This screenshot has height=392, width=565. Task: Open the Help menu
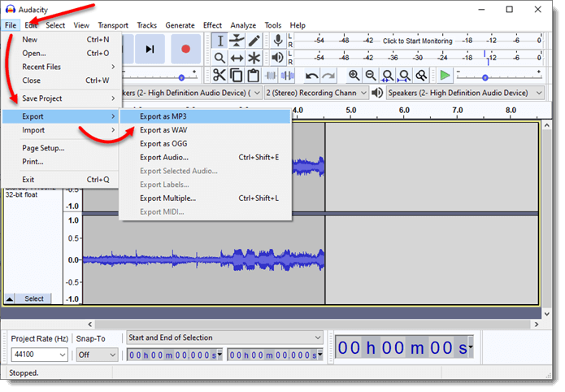tap(298, 25)
